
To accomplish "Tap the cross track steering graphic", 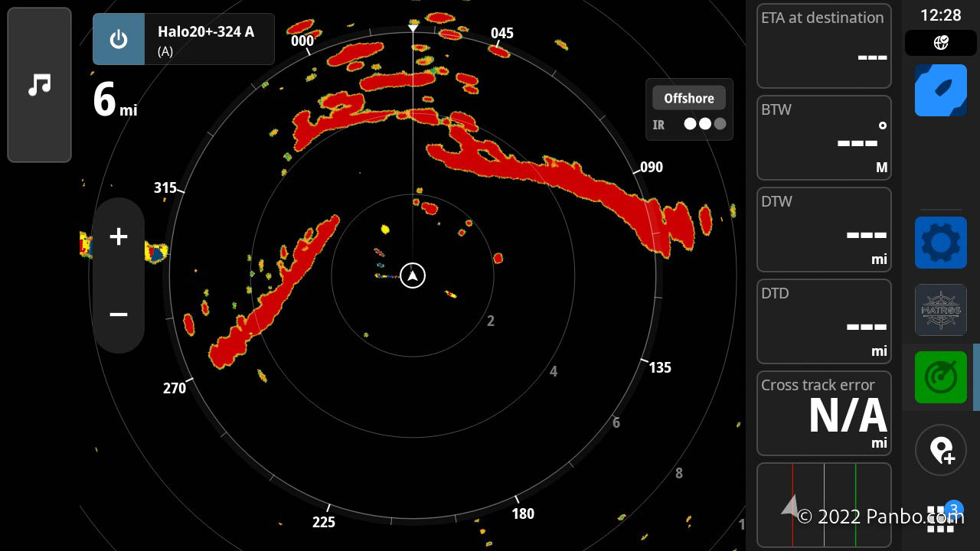I will pos(824,505).
